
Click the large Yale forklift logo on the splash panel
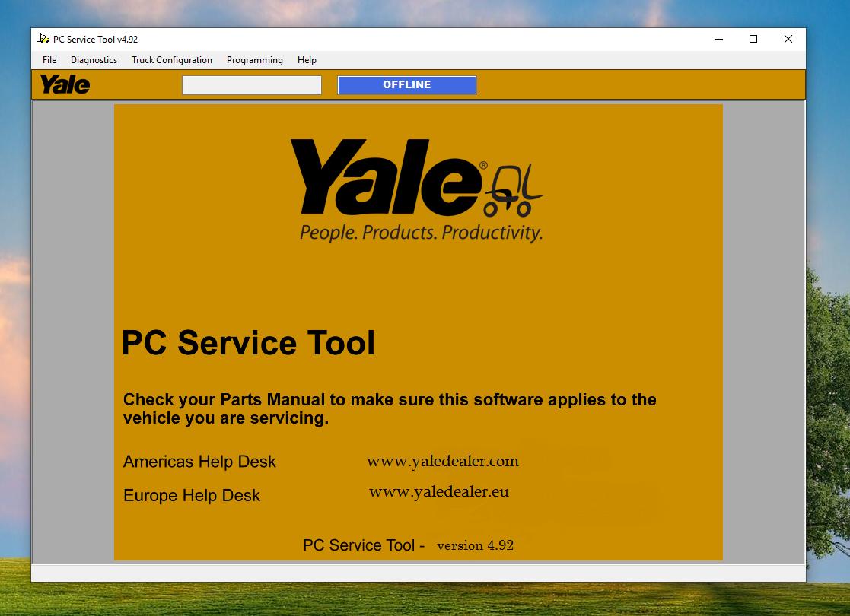pos(416,178)
